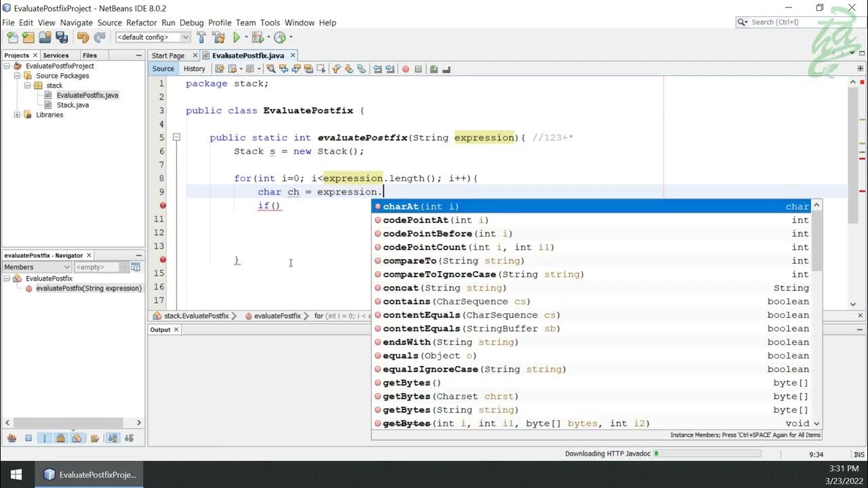The width and height of the screenshot is (868, 488).
Task: Open the empty filter dropdown in Navigator
Action: pos(100,267)
